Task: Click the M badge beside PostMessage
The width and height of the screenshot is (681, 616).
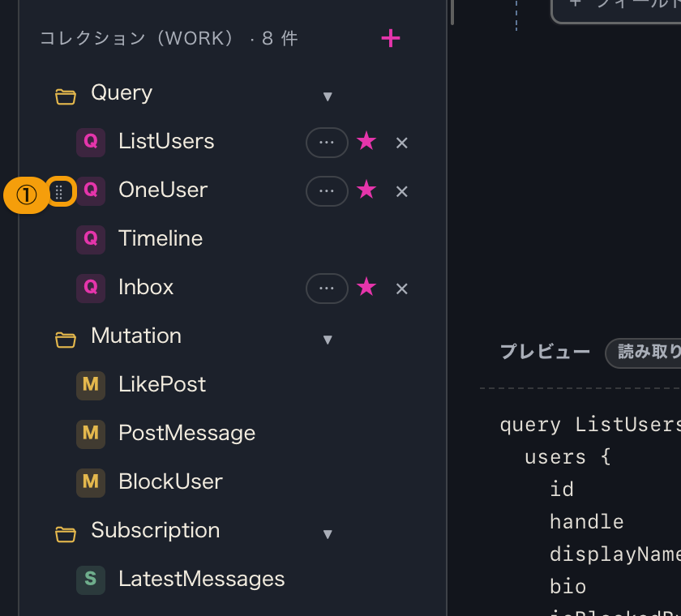Action: point(91,434)
